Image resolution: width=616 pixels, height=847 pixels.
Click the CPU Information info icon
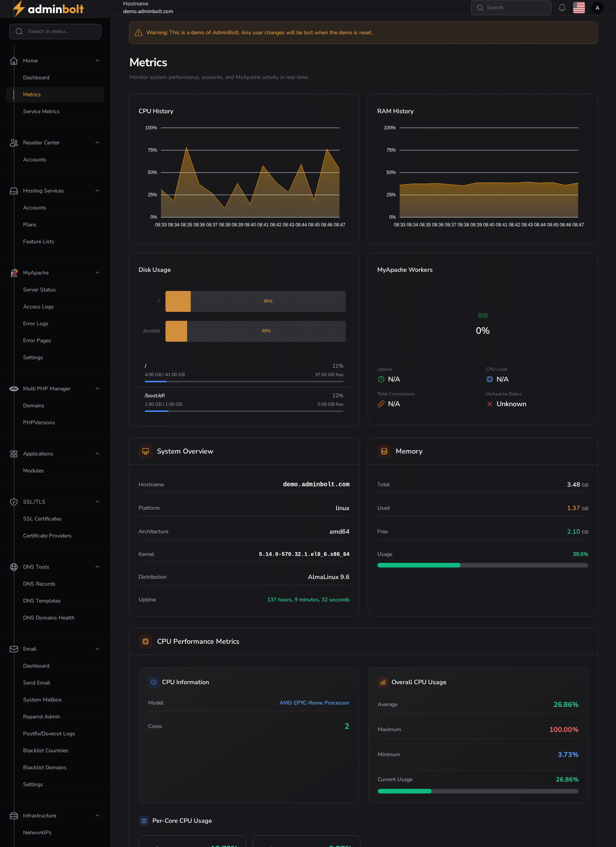coord(154,682)
